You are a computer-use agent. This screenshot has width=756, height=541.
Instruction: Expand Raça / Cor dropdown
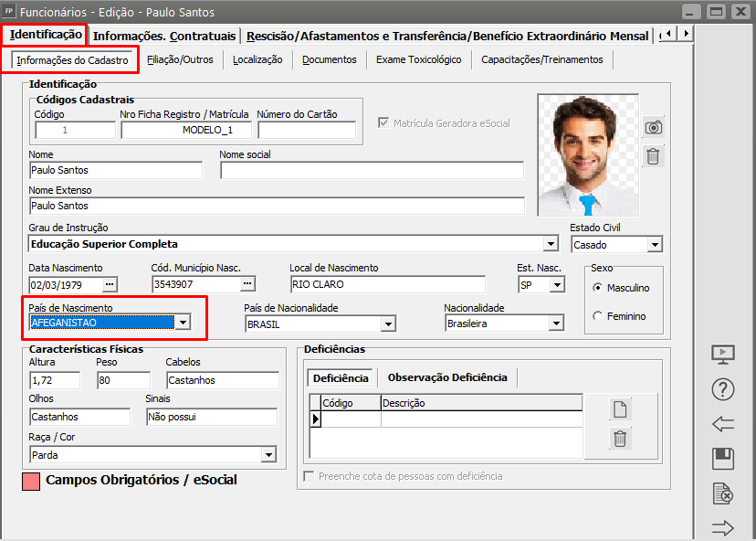point(268,454)
